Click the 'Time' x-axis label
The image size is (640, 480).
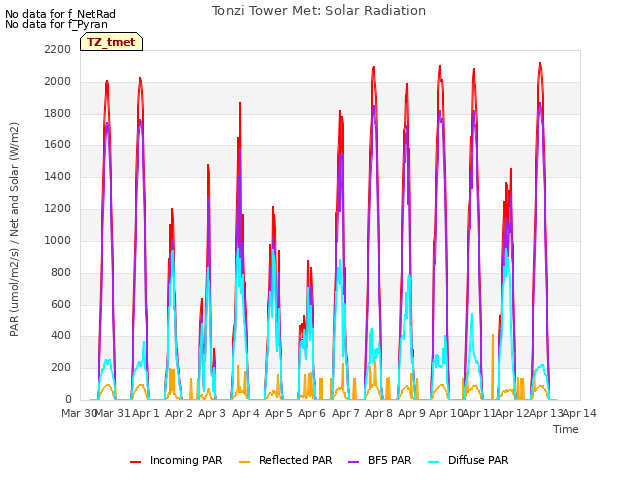[x=566, y=429]
